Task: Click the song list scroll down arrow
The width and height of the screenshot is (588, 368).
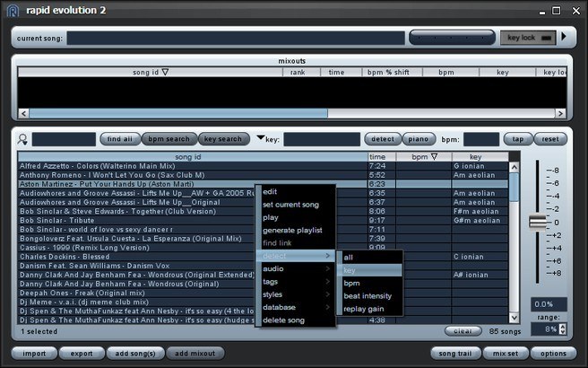Action: (514, 318)
